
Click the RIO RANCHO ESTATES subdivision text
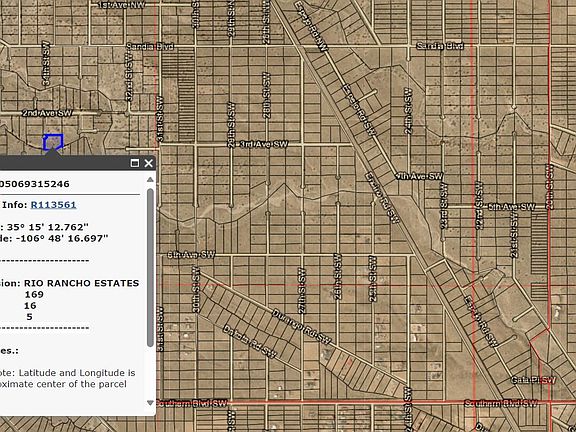click(82, 283)
